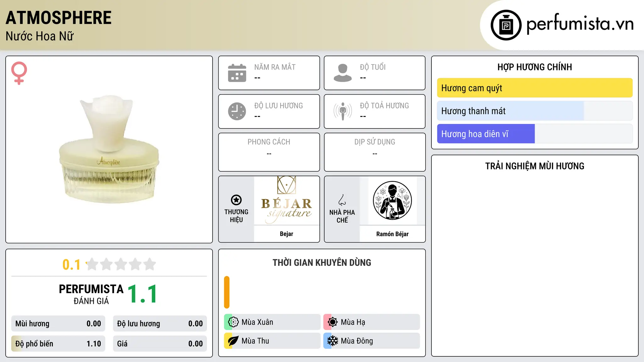Click the THƯƠNG HIỆU label
This screenshot has width=644, height=362.
(236, 216)
